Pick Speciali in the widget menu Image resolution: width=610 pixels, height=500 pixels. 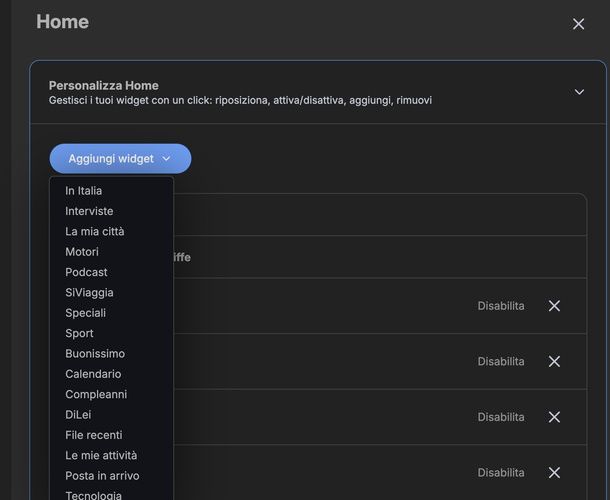click(x=86, y=313)
